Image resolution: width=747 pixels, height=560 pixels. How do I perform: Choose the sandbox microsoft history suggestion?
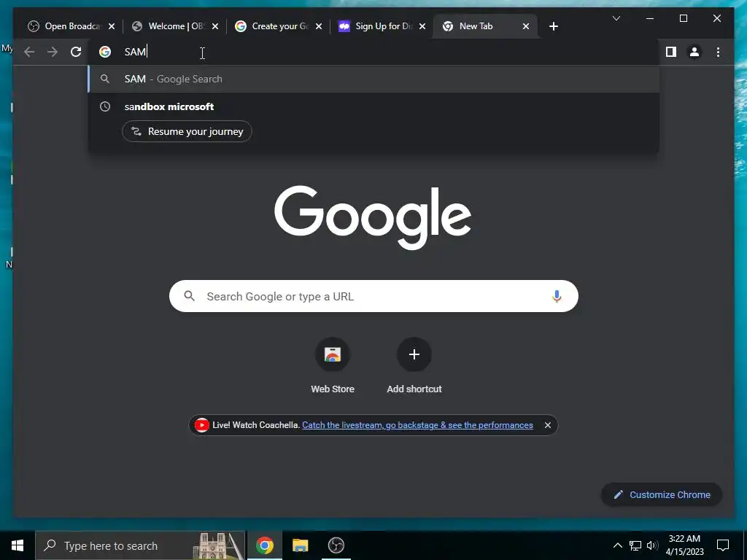374,106
